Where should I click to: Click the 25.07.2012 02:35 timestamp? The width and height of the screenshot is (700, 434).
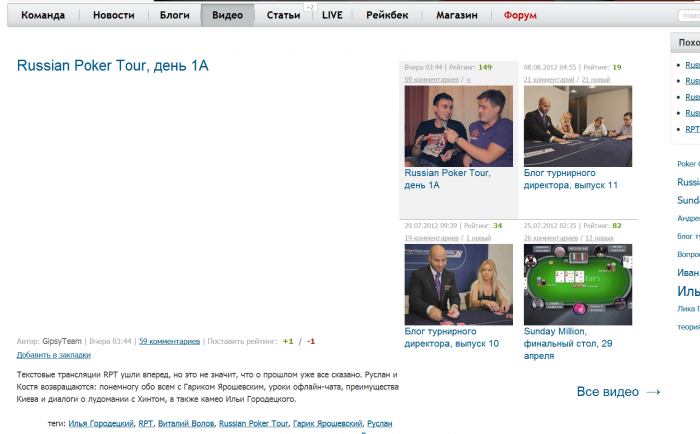(550, 226)
